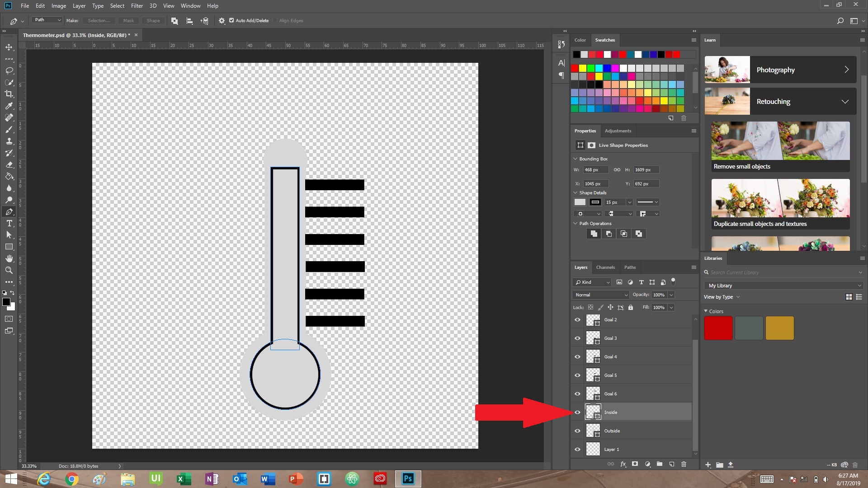Toggle visibility of the Goal 6 layer

tap(577, 393)
